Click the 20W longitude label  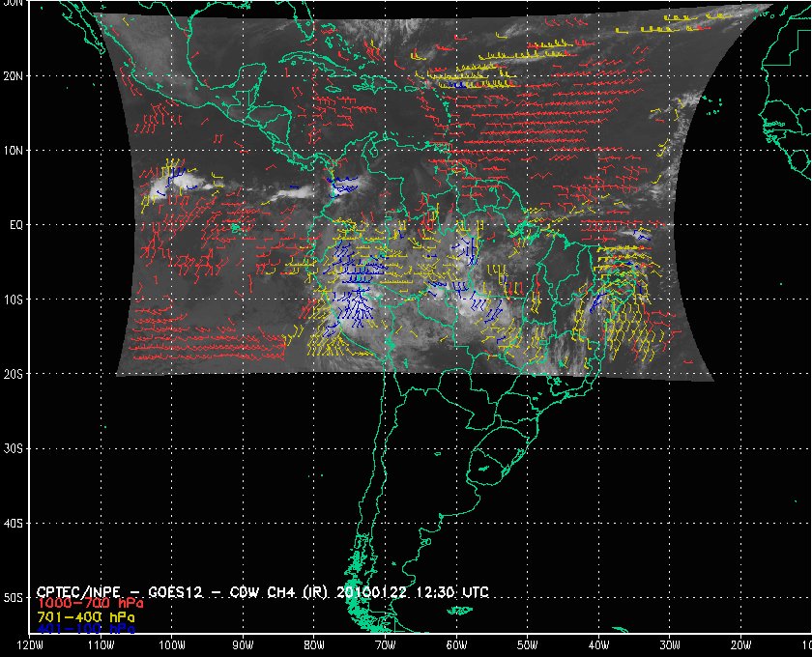click(x=741, y=645)
